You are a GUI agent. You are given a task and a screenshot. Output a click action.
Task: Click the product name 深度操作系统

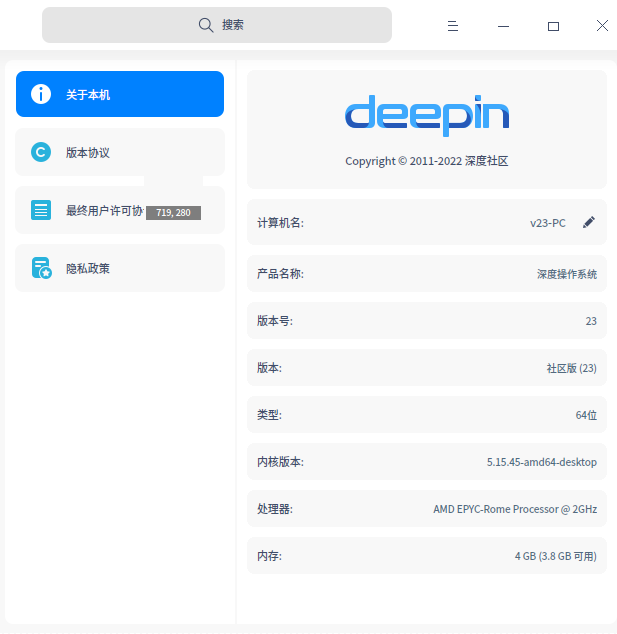(567, 274)
